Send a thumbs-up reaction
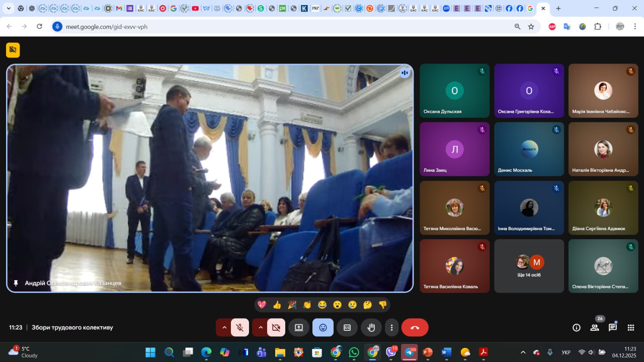The image size is (644, 362). coord(277,304)
